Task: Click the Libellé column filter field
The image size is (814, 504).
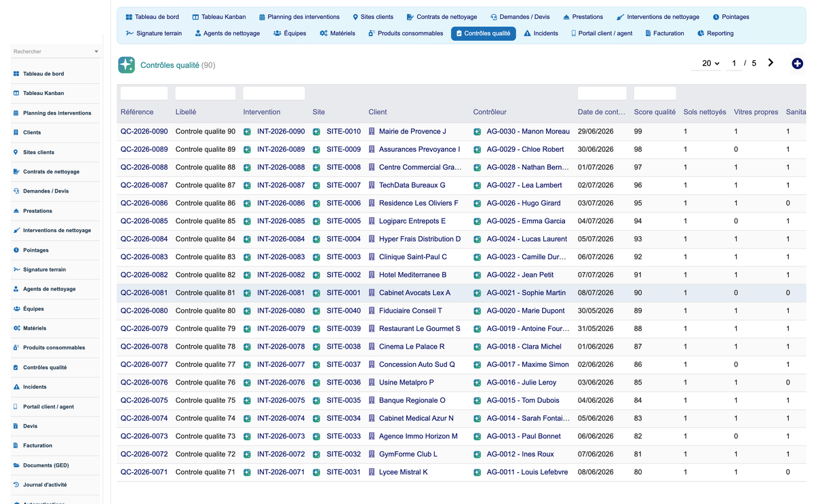Action: [205, 93]
